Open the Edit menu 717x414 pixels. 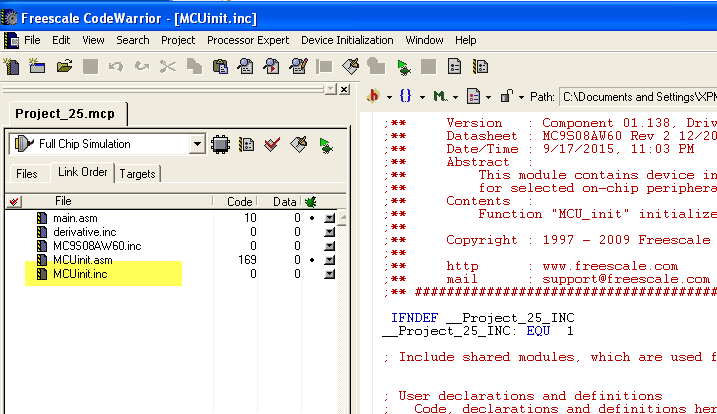tap(61, 40)
